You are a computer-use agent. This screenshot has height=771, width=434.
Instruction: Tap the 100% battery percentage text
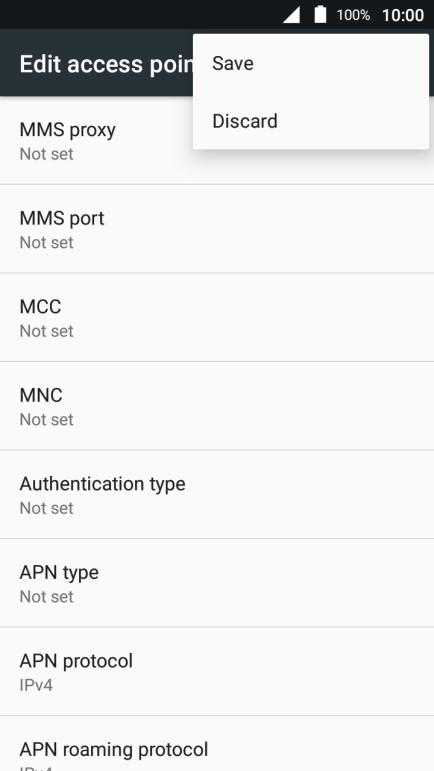pos(353,15)
